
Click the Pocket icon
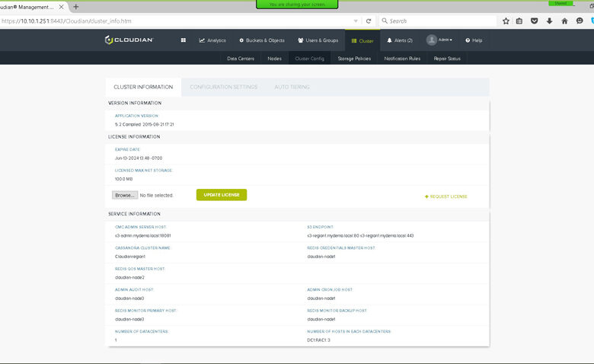click(534, 21)
